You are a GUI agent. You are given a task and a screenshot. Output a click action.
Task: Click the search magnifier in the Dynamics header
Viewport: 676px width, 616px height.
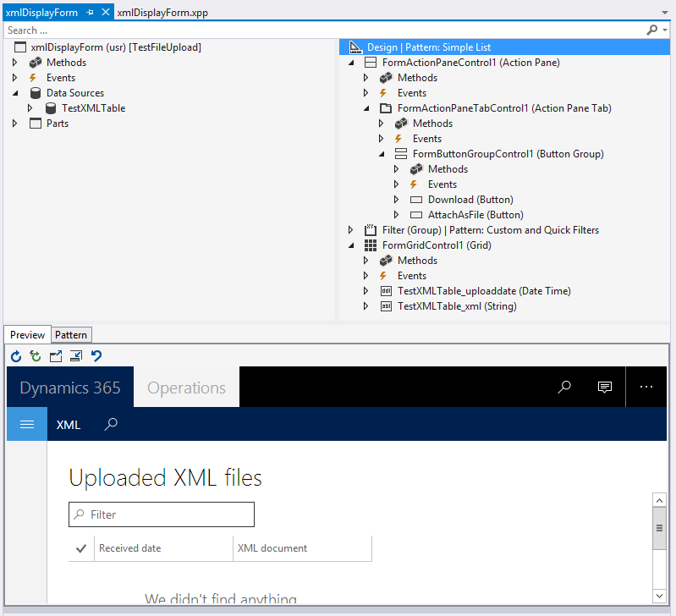click(564, 388)
